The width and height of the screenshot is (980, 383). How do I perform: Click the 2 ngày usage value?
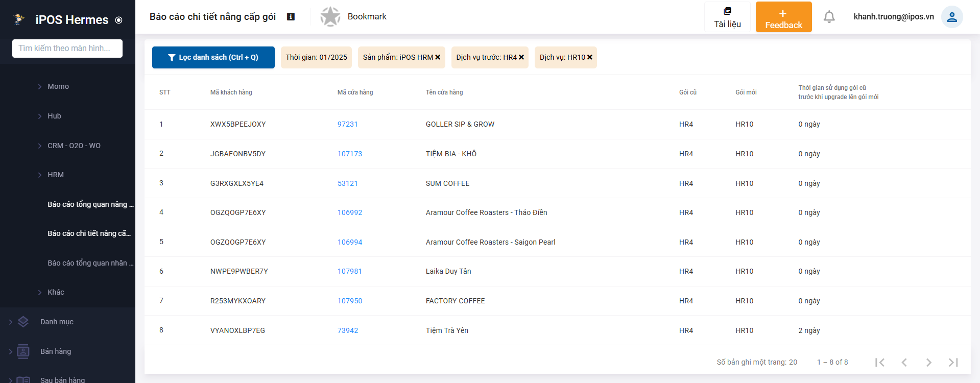point(809,330)
